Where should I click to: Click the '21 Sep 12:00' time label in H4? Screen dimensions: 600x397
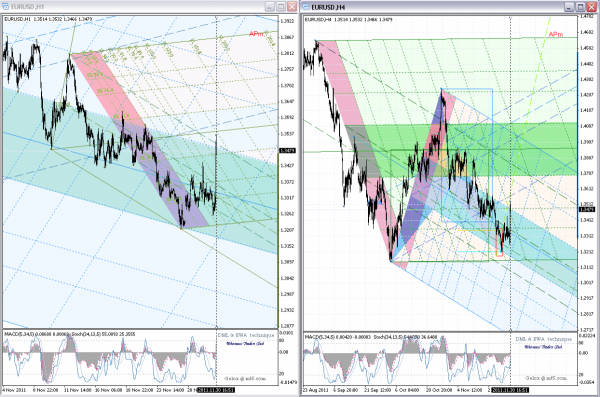[x=378, y=390]
